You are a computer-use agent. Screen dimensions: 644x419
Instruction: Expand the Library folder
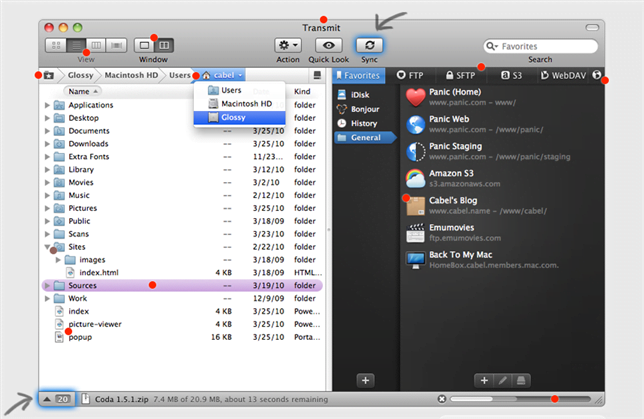pos(47,170)
